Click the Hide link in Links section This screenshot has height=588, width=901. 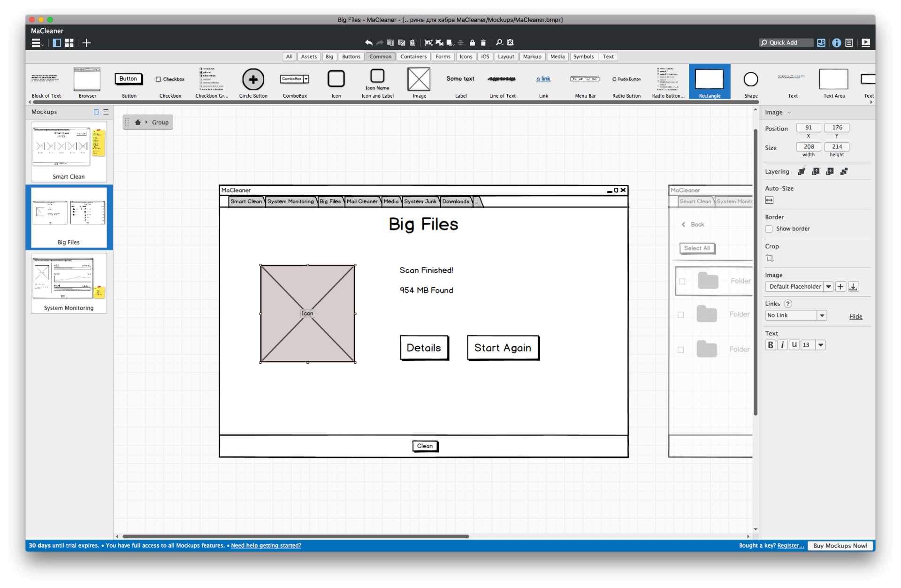(855, 317)
